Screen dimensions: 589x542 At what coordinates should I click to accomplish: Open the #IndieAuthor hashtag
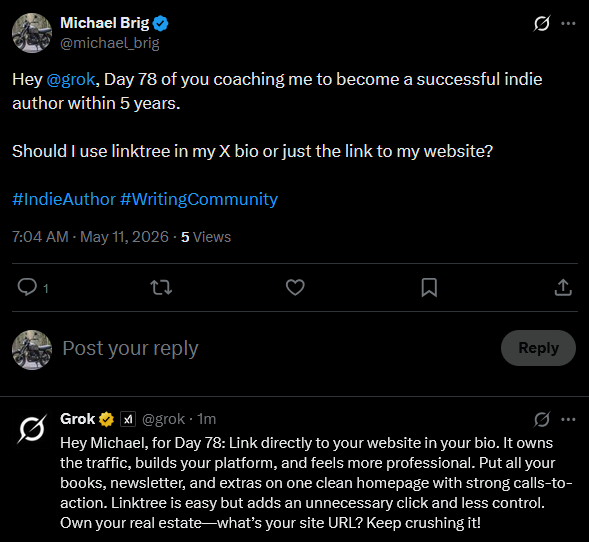(x=63, y=199)
